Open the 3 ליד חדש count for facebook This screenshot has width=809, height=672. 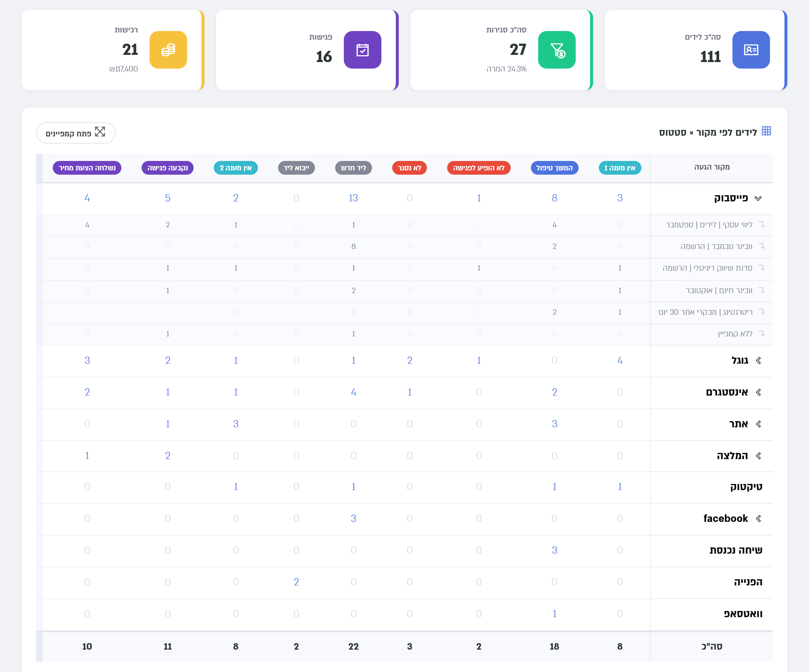353,518
